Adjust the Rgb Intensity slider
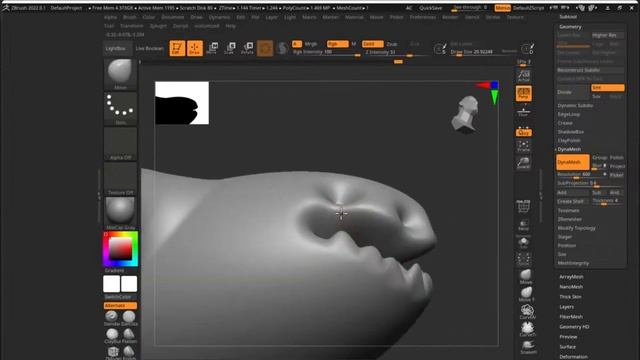 [326, 53]
